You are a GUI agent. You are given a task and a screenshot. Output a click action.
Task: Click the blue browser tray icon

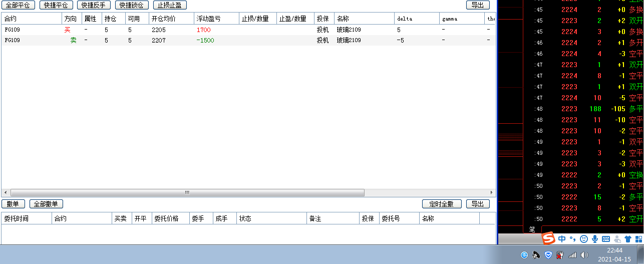point(524,255)
